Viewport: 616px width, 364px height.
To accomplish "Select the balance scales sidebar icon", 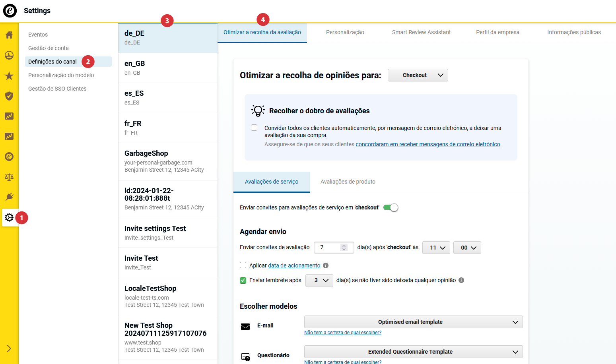I will point(9,177).
